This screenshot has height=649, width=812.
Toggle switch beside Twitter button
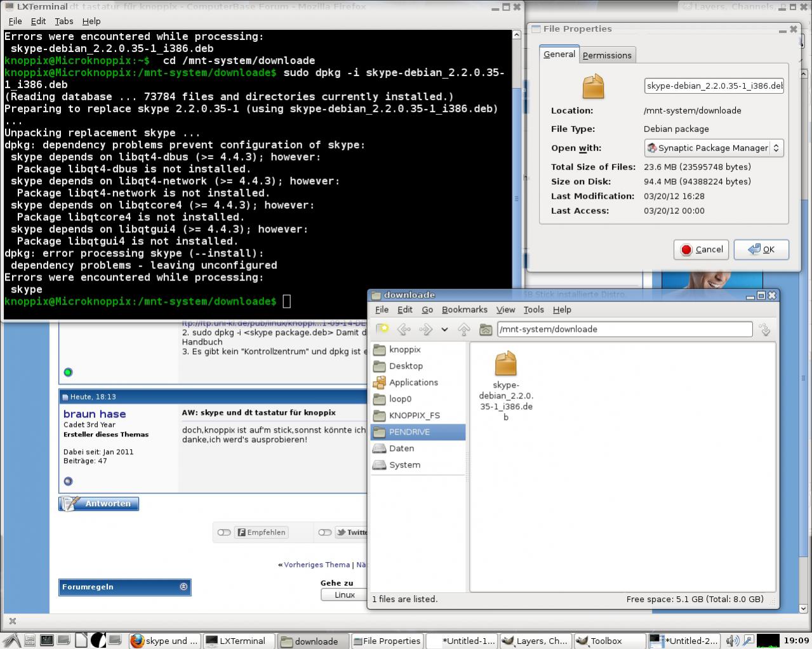[325, 532]
